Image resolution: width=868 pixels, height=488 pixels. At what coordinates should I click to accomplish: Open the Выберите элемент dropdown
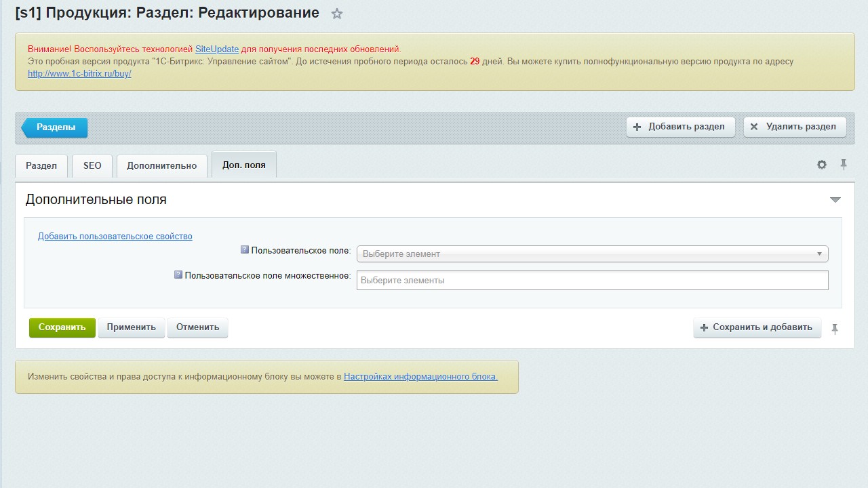tap(593, 254)
